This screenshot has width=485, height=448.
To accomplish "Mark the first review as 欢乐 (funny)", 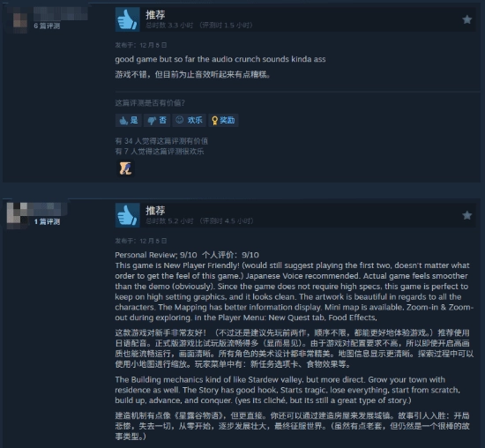I will tap(189, 120).
